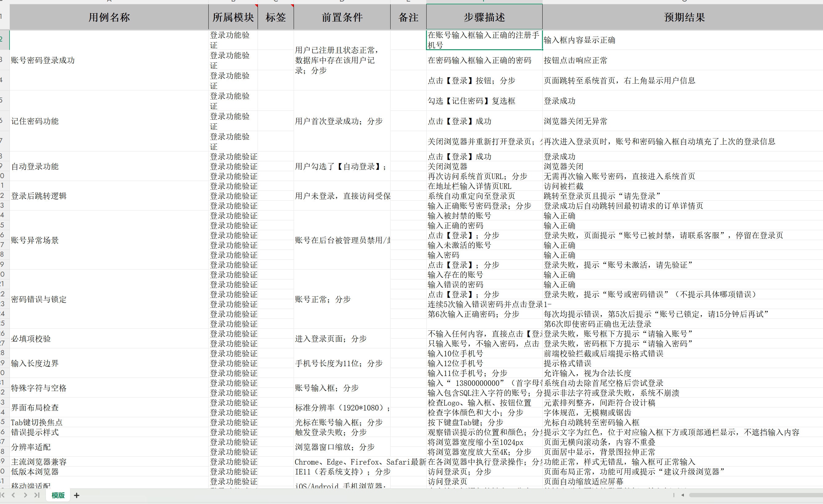Select precondition cell 用户首次登录成功；分步
The image size is (823, 504).
click(342, 121)
